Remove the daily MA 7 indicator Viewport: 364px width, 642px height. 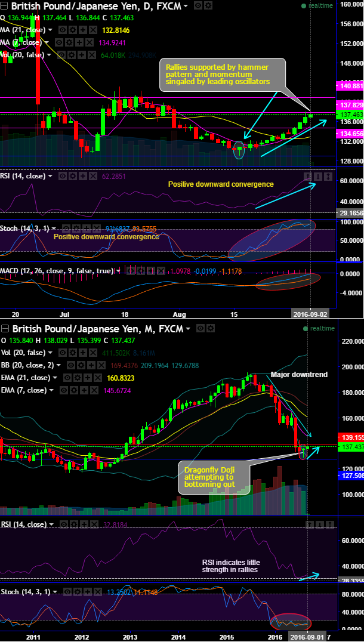pos(90,42)
